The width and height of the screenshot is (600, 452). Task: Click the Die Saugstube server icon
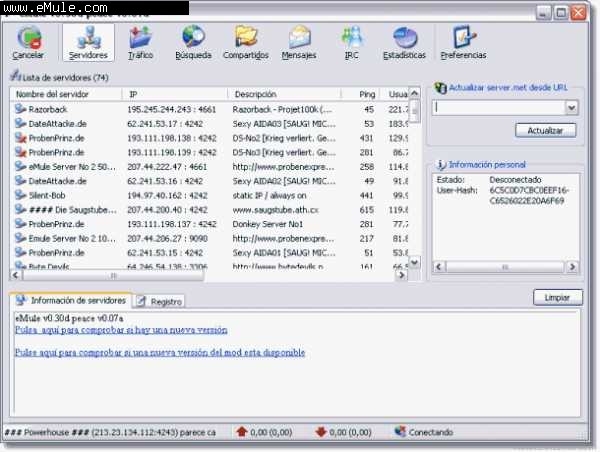coord(20,209)
